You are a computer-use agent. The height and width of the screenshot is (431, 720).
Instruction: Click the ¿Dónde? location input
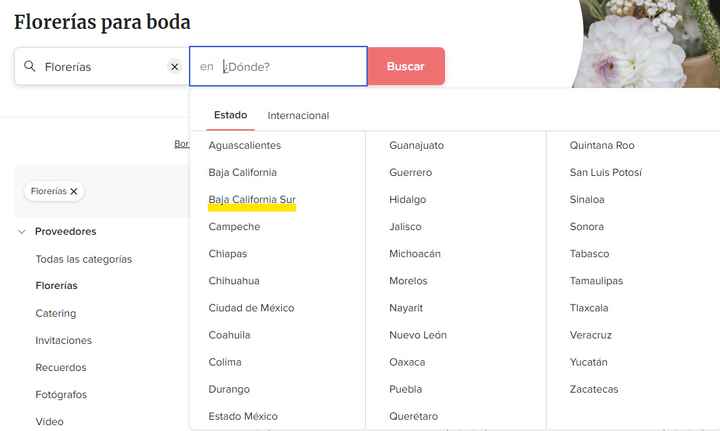[x=278, y=67]
